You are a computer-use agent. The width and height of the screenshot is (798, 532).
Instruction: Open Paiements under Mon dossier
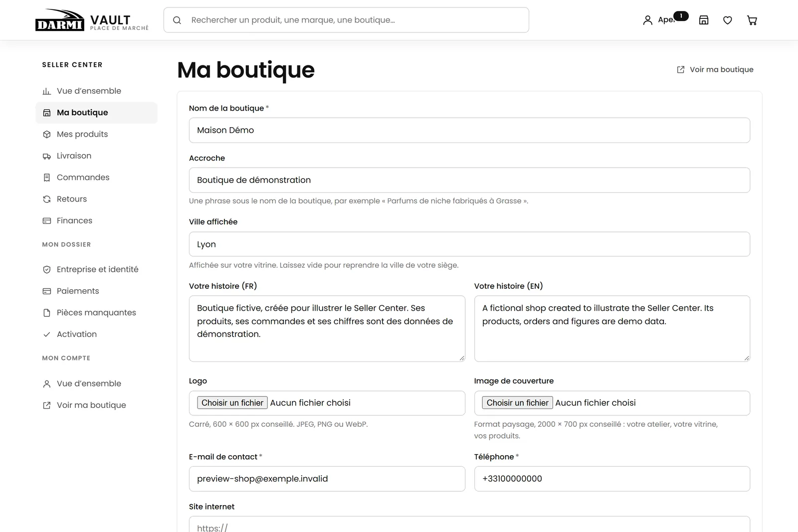[96, 291]
